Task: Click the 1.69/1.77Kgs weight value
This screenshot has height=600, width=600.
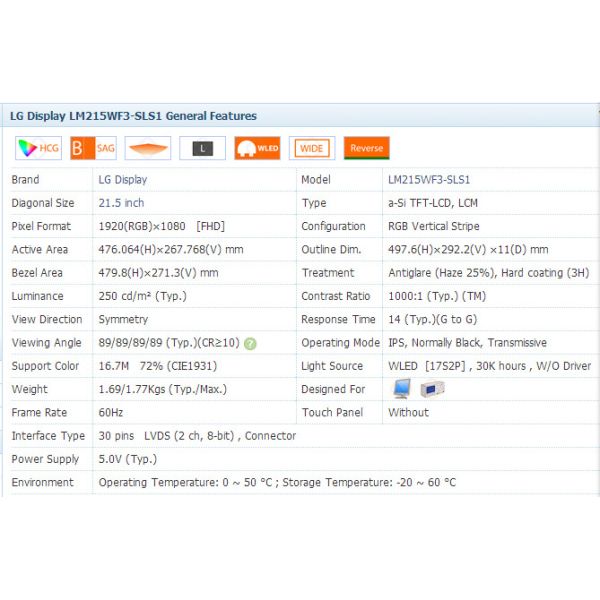Action: [x=163, y=390]
